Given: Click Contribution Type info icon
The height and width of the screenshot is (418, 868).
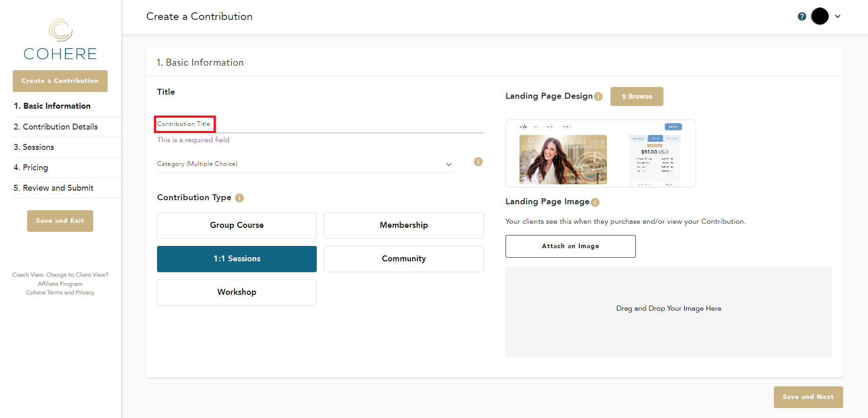Looking at the screenshot, I should pos(239,198).
